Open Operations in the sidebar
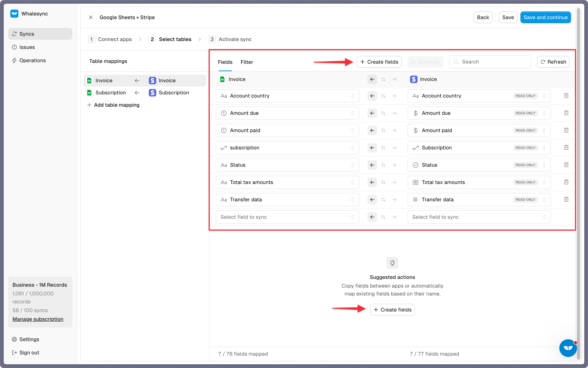Viewport: 588px width, 368px height. point(40,60)
